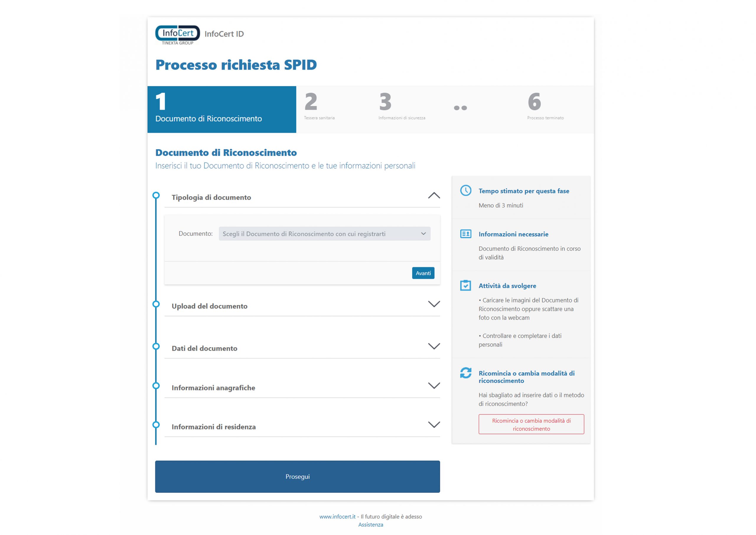The image size is (756, 535).
Task: Click the timeline circle for Tipologia di documento
Action: 156,195
